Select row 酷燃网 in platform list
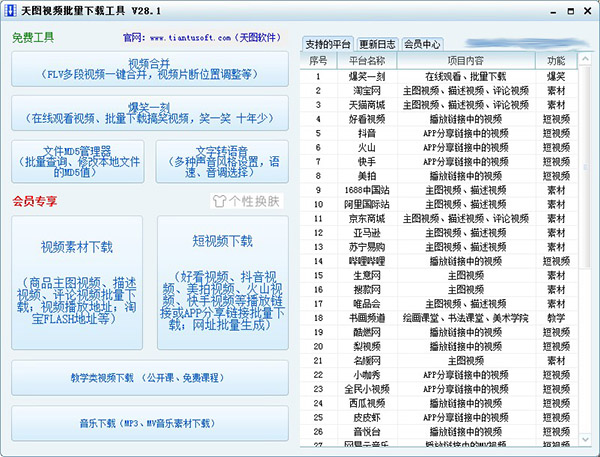The height and width of the screenshot is (457, 600). [439, 332]
